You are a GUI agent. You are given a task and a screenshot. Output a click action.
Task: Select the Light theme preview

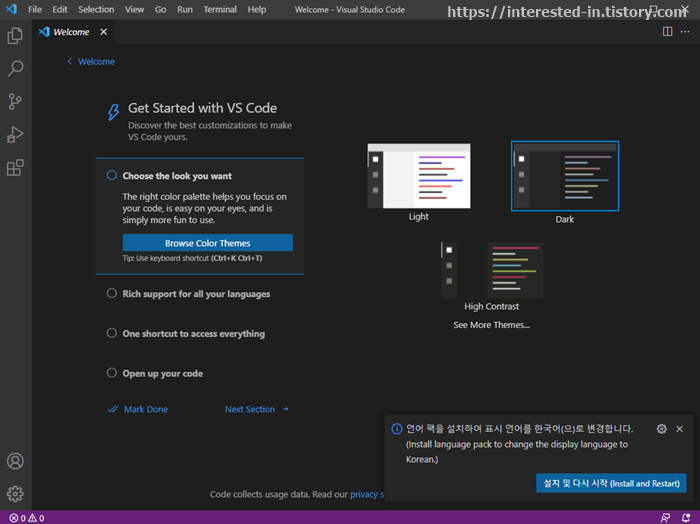[419, 176]
